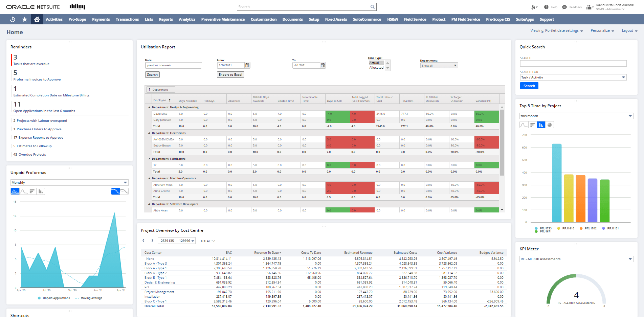Select the pie chart view in Top 5 Time portlet

pos(550,124)
